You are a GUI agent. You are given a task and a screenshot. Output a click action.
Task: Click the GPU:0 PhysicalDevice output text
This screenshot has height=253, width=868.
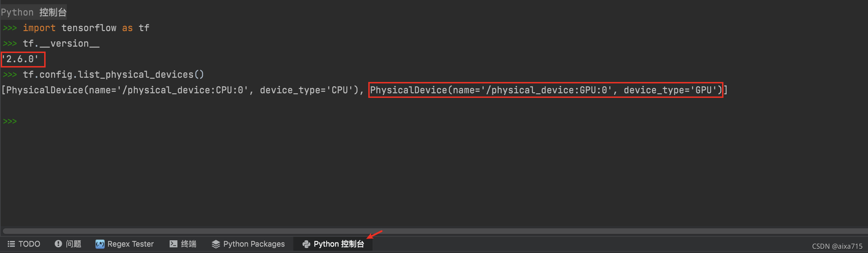[x=546, y=90]
